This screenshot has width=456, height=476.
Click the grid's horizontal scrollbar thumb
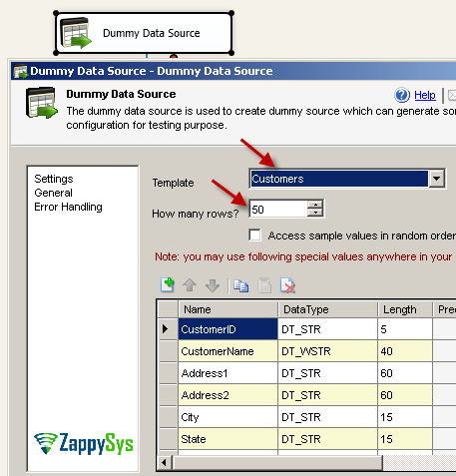[x=277, y=463]
